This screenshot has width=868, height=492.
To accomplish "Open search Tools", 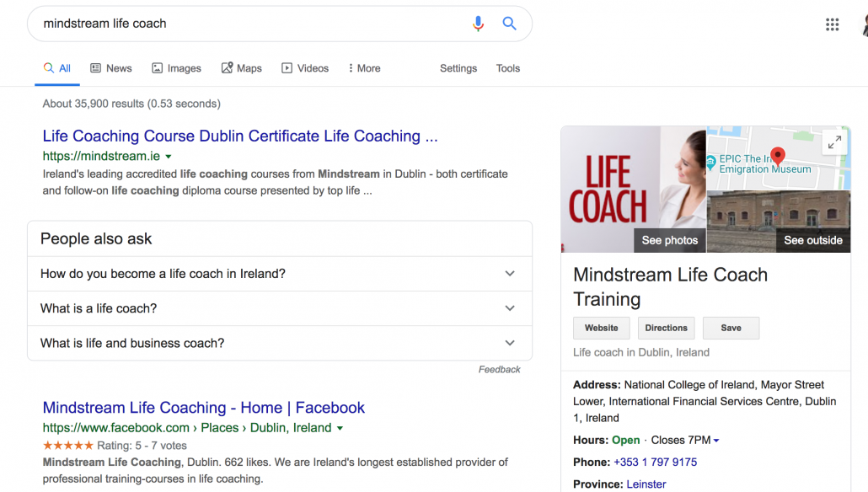I will click(x=507, y=68).
